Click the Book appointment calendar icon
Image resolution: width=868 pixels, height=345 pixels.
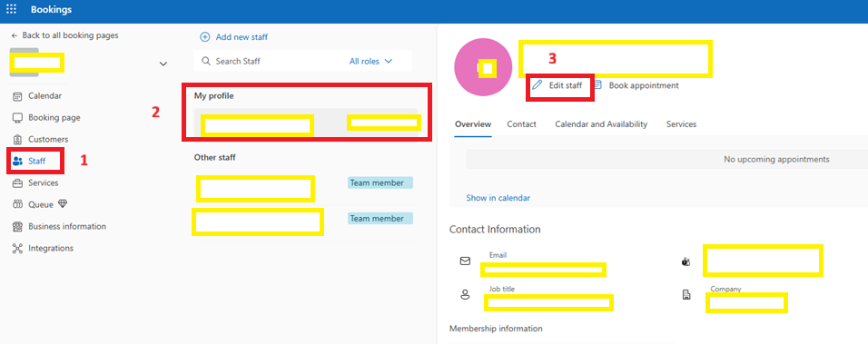[597, 85]
